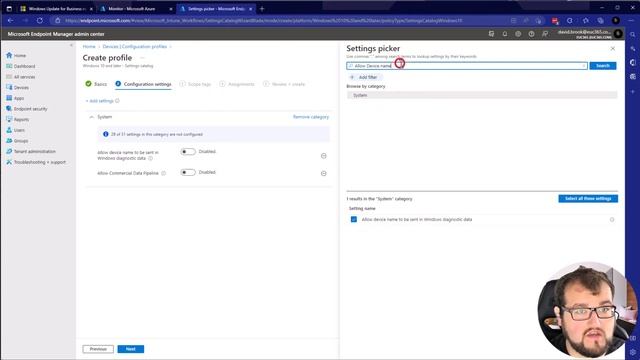Image resolution: width=640 pixels, height=360 pixels.
Task: Click the Previous button
Action: (98, 349)
